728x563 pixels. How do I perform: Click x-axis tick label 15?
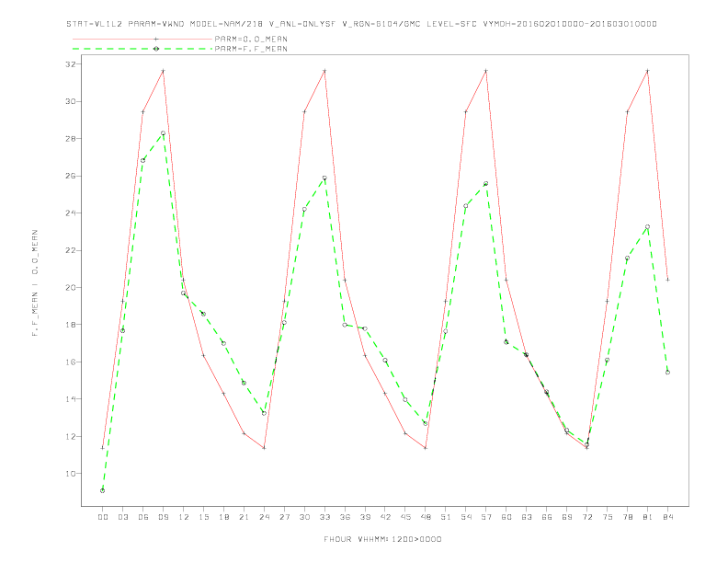[x=203, y=517]
